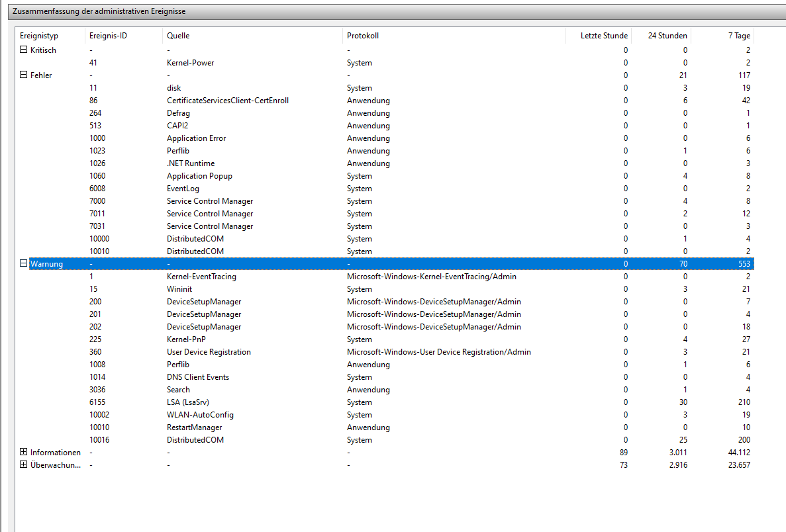Select Service Control Manager event 7011 row
The height and width of the screenshot is (532, 786).
[x=385, y=214]
